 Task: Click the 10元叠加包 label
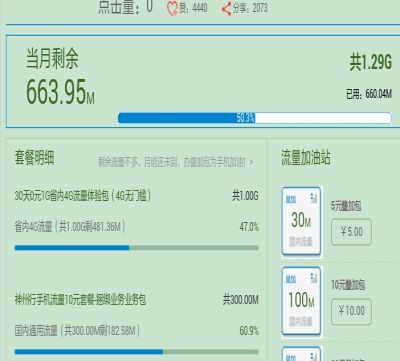pos(348,285)
